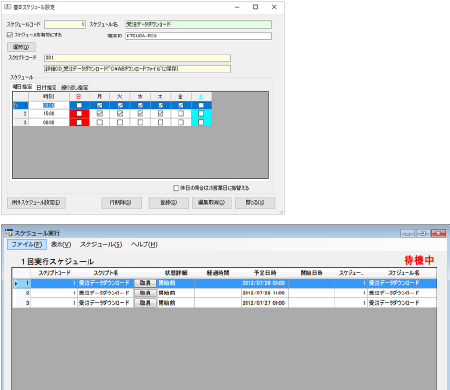Open the スケジュール(S) menu
This screenshot has height=390, width=450.
point(101,245)
